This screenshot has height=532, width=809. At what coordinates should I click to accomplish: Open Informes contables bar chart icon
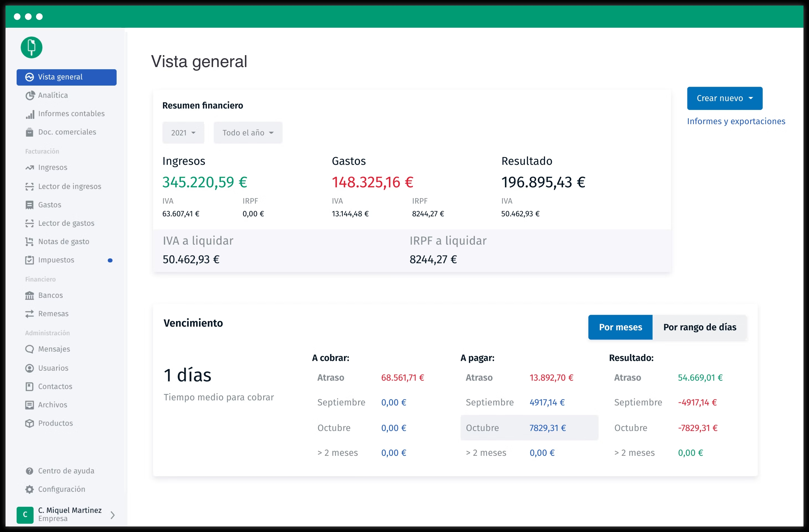(x=30, y=114)
